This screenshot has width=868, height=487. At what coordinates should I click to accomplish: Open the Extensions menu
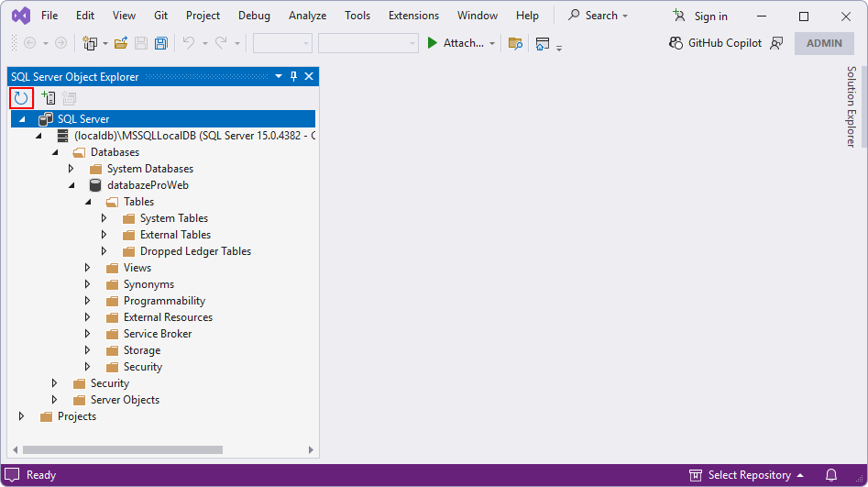click(x=413, y=16)
